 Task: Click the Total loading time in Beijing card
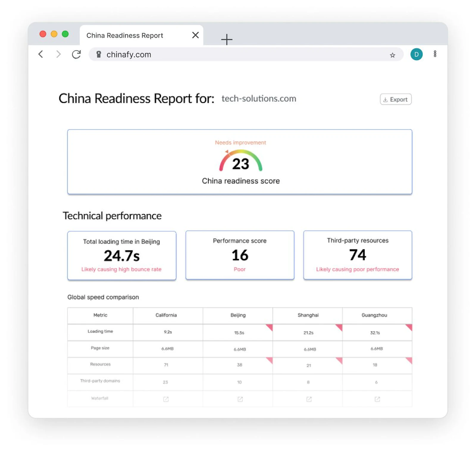(122, 255)
